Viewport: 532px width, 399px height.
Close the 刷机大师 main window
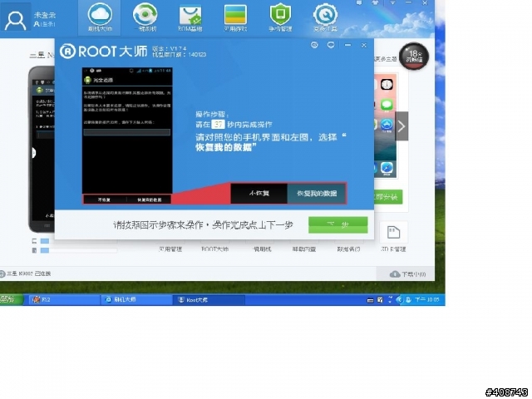click(425, 2)
